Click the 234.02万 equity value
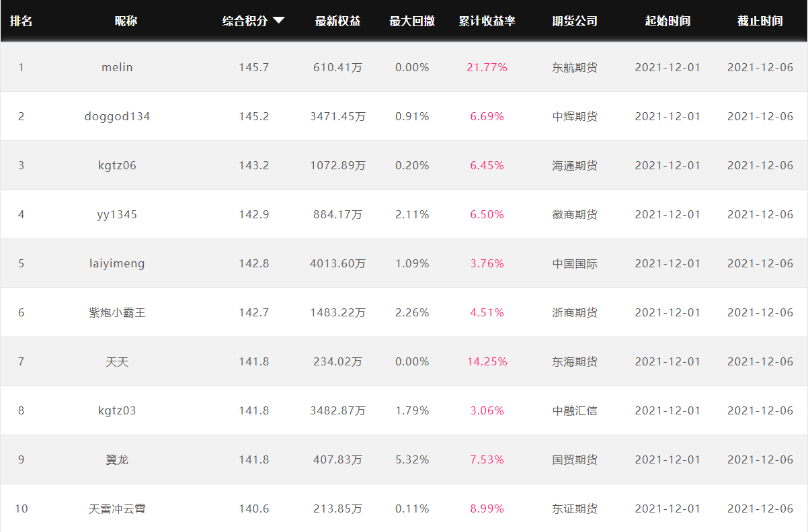808x532 pixels. coord(337,361)
